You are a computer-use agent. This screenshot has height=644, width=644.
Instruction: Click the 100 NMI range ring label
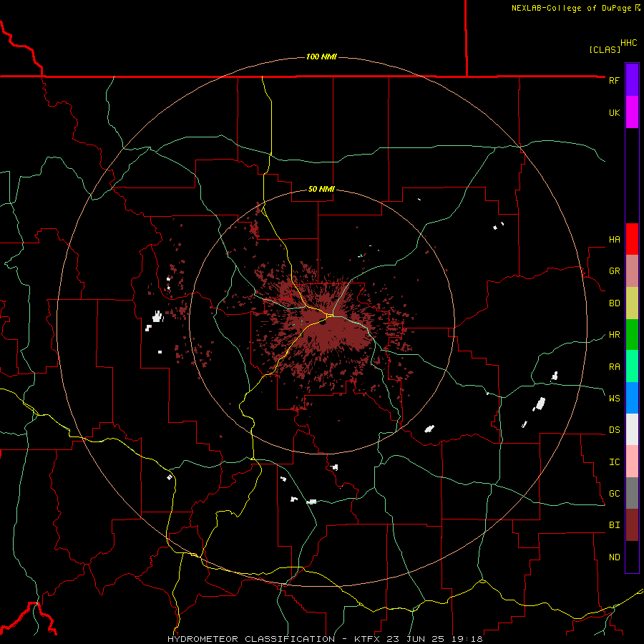321,57
